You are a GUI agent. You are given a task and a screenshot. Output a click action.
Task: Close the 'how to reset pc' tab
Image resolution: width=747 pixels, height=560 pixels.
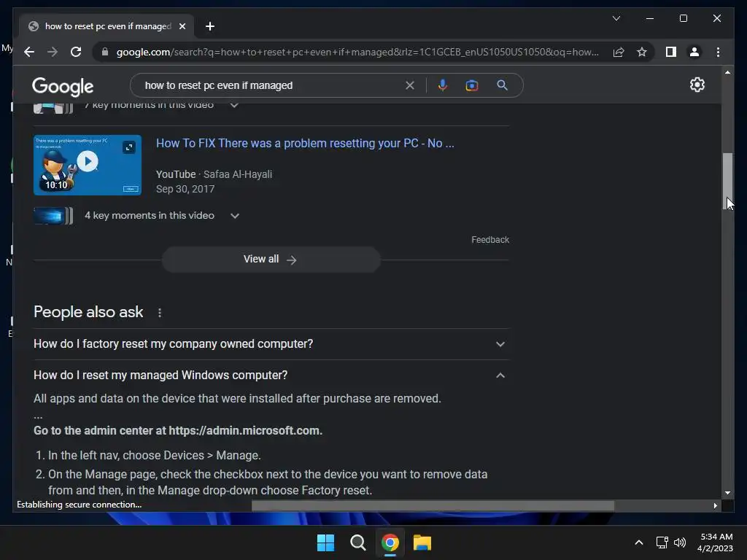[x=182, y=26]
